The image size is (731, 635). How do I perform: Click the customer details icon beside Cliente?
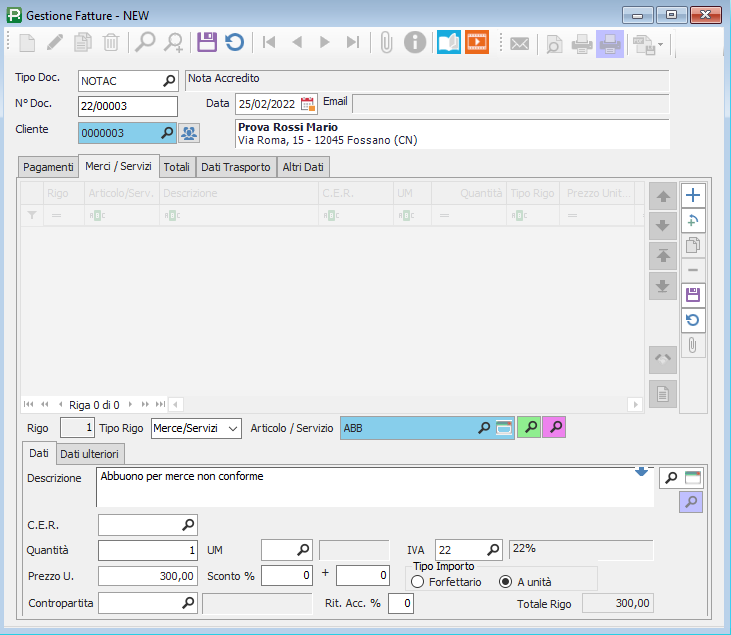pyautogui.click(x=189, y=132)
